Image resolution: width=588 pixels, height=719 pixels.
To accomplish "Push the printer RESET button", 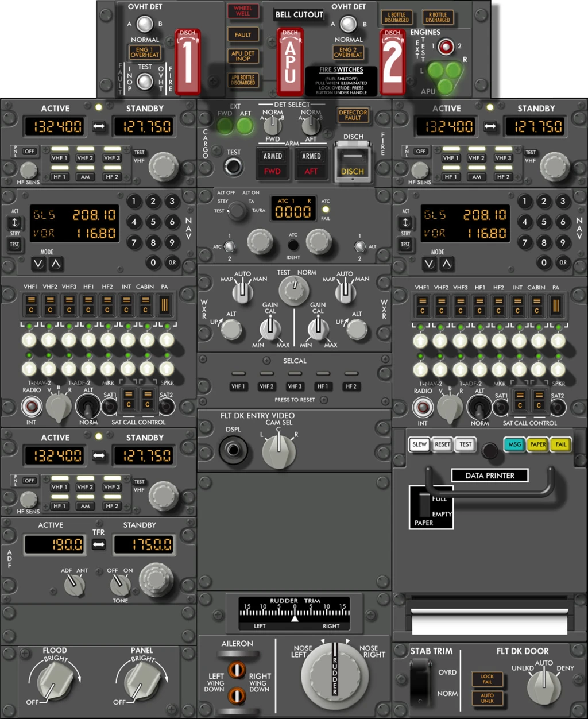I will (442, 444).
